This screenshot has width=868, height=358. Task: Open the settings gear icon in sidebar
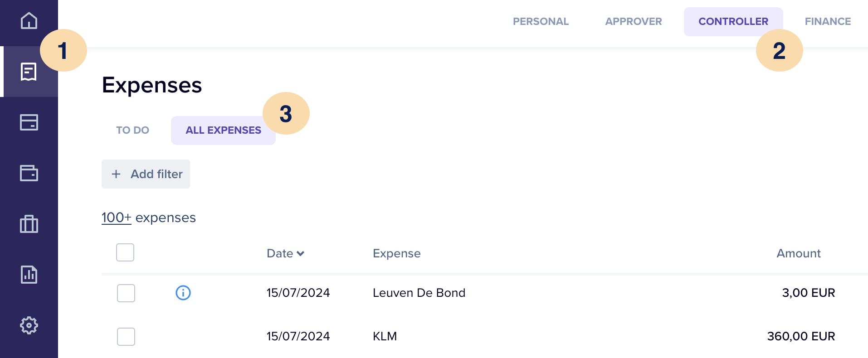[x=29, y=325]
